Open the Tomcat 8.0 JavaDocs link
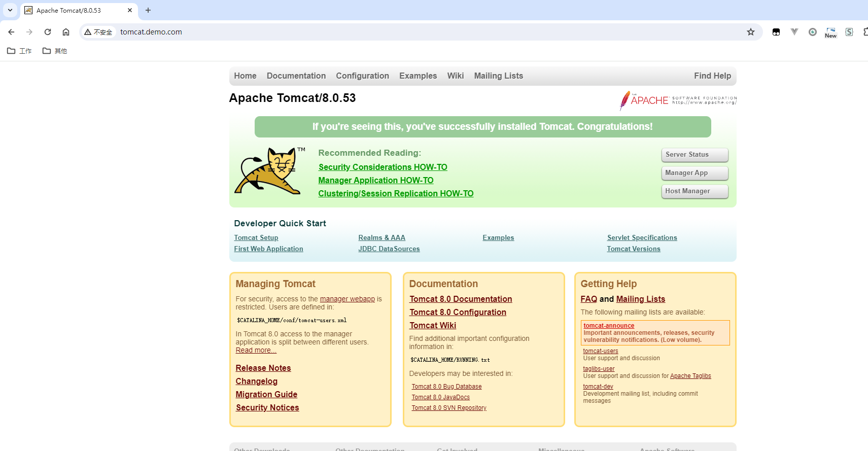 (440, 397)
